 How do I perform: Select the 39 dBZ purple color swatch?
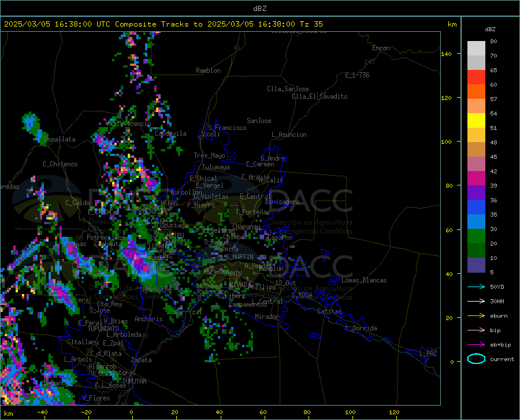click(x=476, y=193)
